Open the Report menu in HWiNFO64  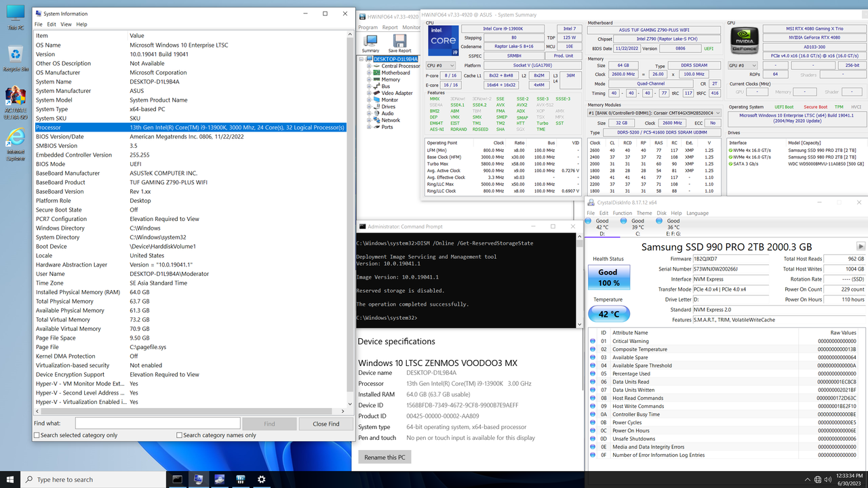(390, 28)
